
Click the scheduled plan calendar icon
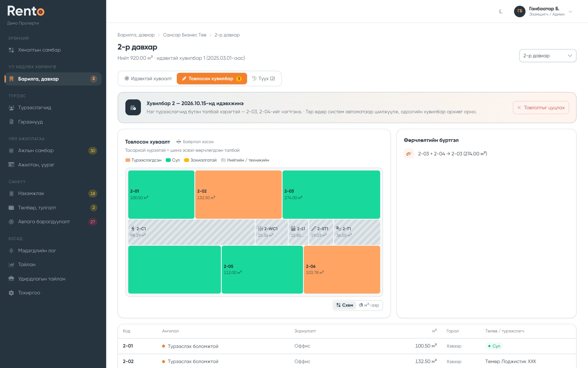pyautogui.click(x=133, y=107)
